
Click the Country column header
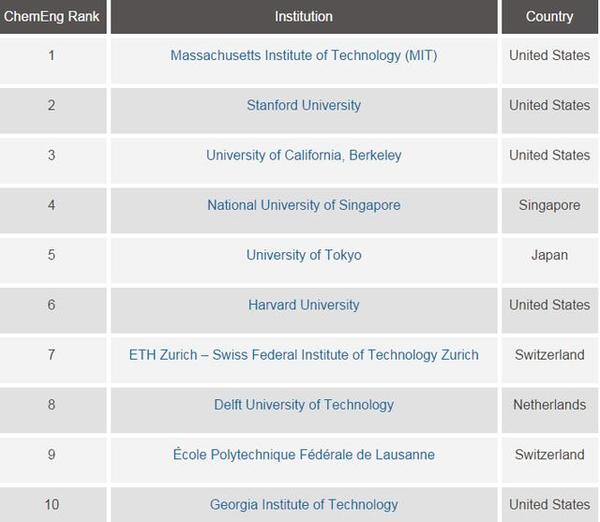pos(549,17)
